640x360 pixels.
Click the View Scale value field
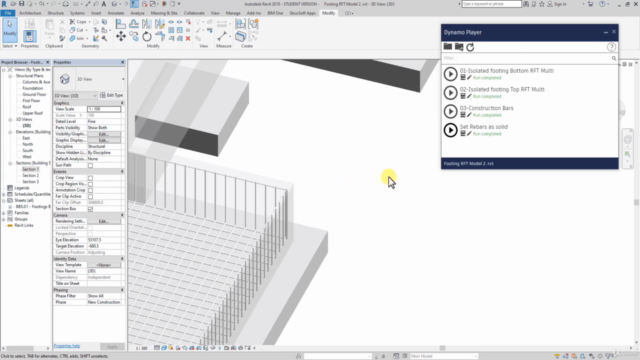[x=104, y=109]
